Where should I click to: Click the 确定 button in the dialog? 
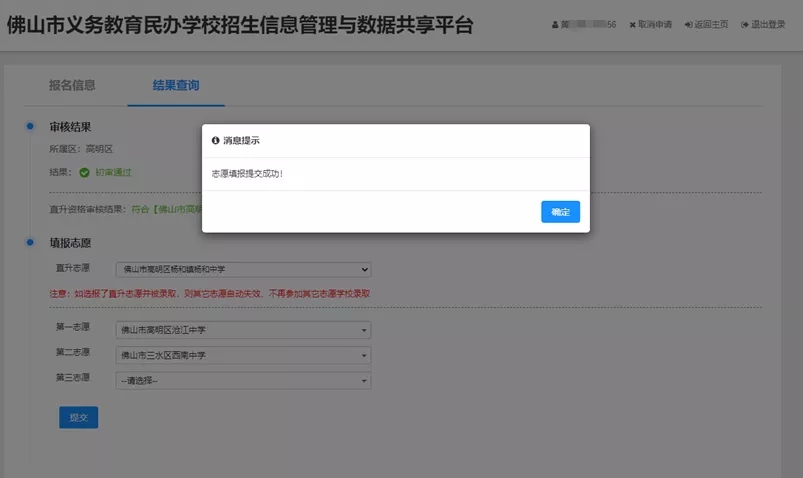click(x=560, y=212)
